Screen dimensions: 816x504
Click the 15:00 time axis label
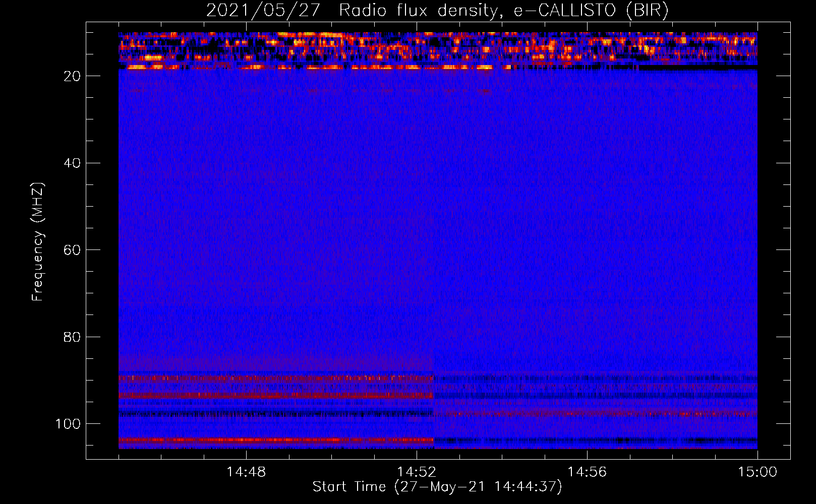(x=757, y=472)
